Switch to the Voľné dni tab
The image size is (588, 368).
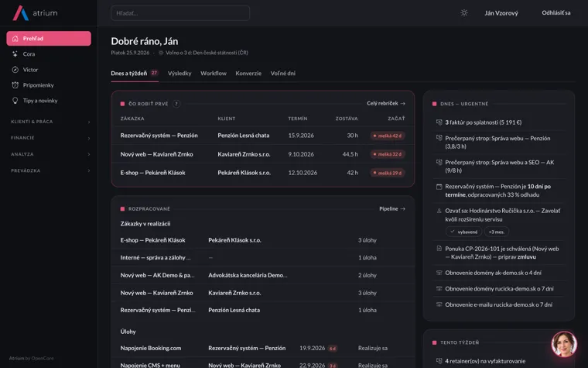(282, 74)
